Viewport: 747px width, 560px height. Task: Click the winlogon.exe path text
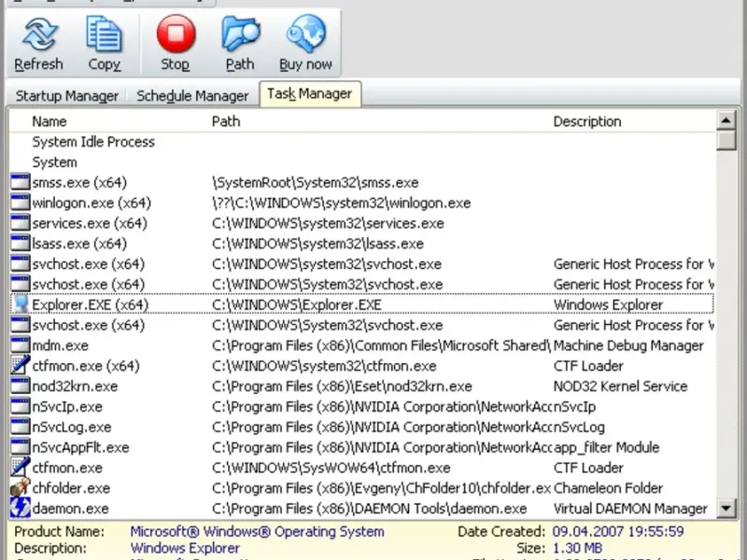point(341,203)
